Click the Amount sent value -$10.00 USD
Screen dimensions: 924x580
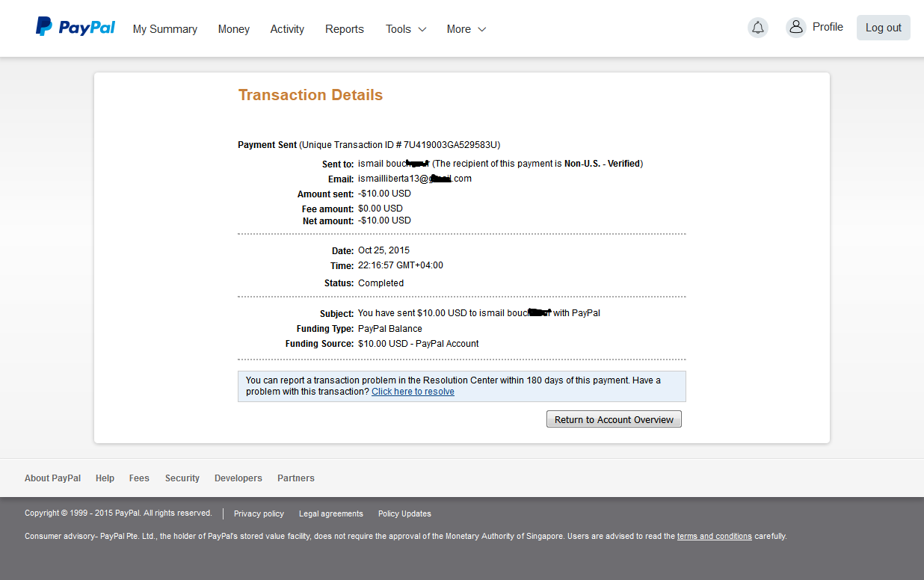pos(384,194)
